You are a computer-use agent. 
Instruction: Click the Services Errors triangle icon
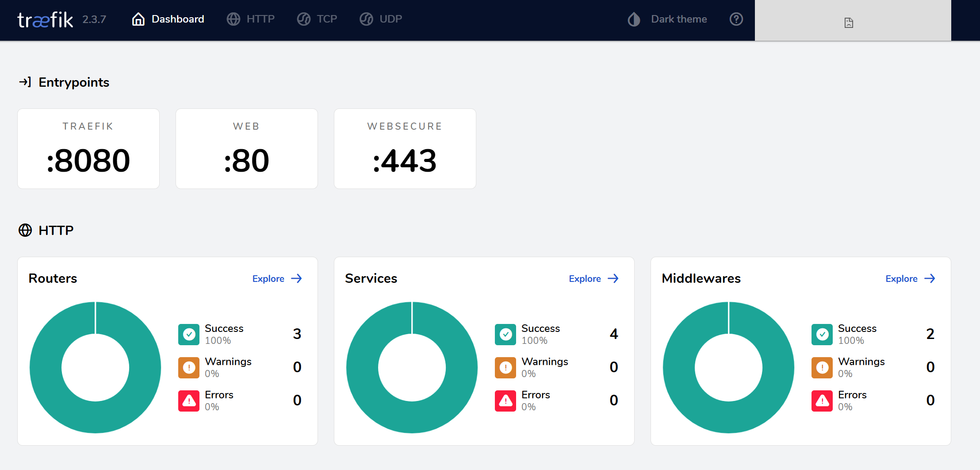[505, 401]
